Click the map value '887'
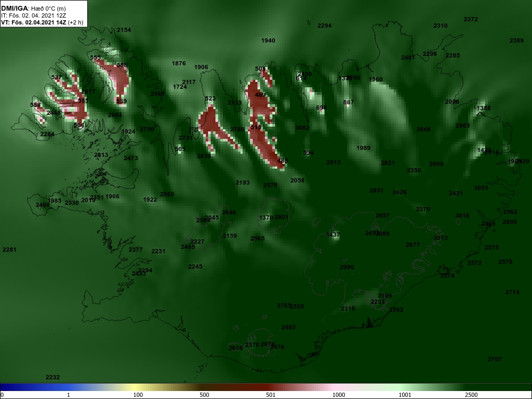This screenshot has width=532, height=399. click(348, 102)
